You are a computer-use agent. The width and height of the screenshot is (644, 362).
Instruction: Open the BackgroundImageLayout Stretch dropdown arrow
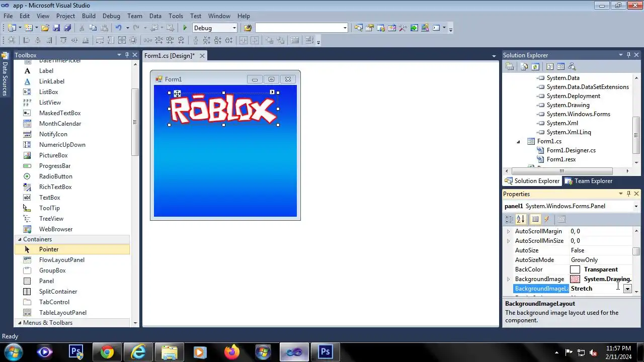click(627, 289)
